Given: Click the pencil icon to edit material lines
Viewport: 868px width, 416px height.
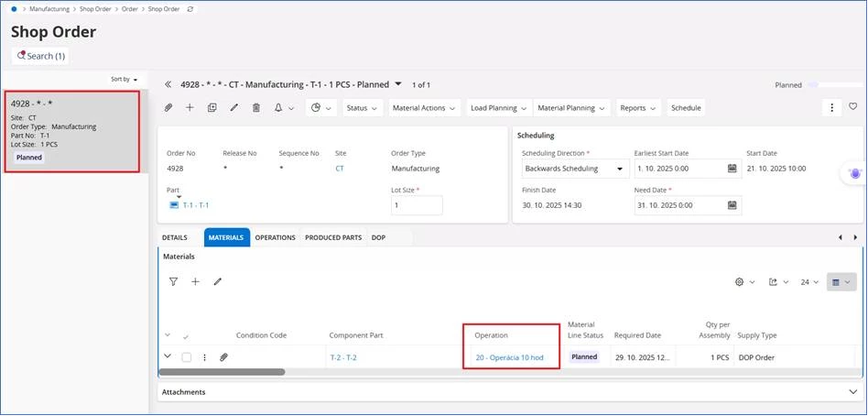Looking at the screenshot, I should 218,281.
